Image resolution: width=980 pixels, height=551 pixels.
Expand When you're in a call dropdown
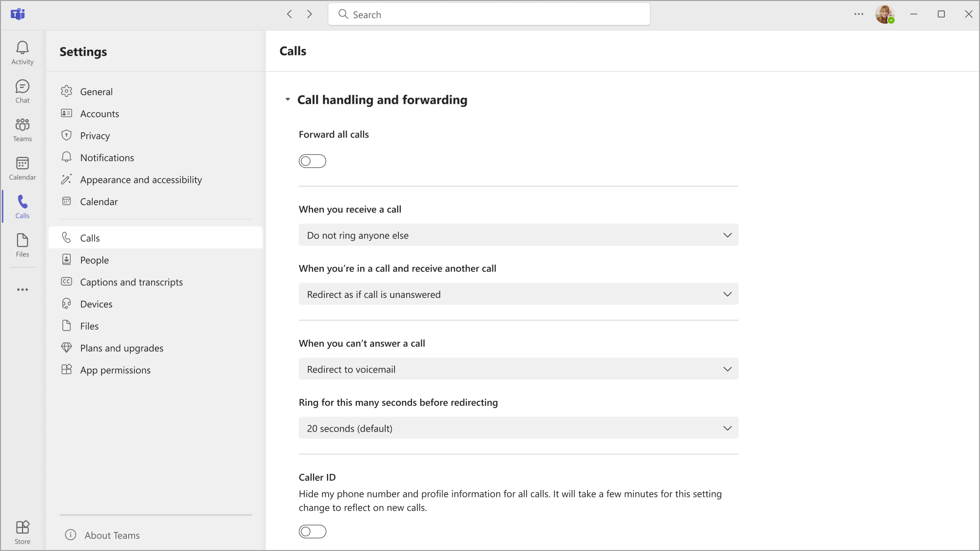[518, 294]
